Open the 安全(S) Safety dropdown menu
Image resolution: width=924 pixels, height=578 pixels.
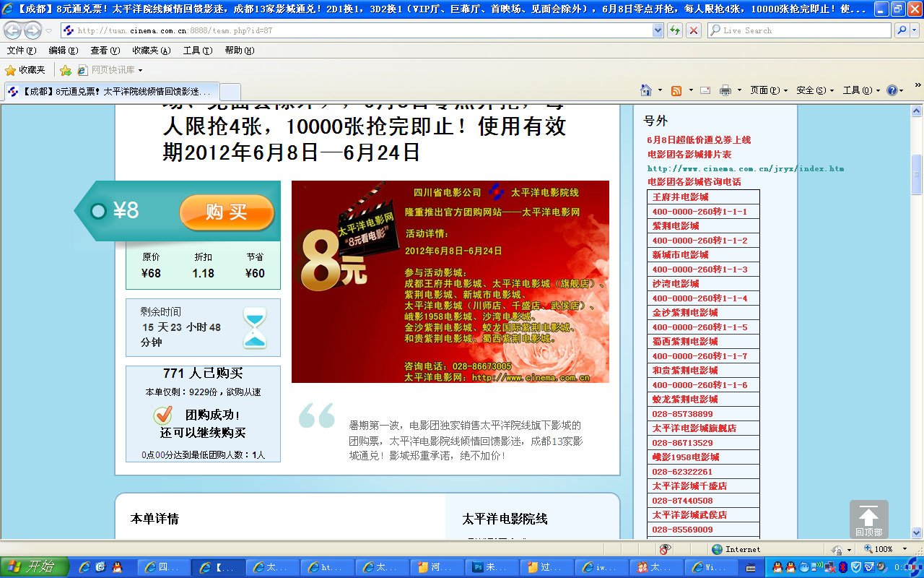pos(815,90)
